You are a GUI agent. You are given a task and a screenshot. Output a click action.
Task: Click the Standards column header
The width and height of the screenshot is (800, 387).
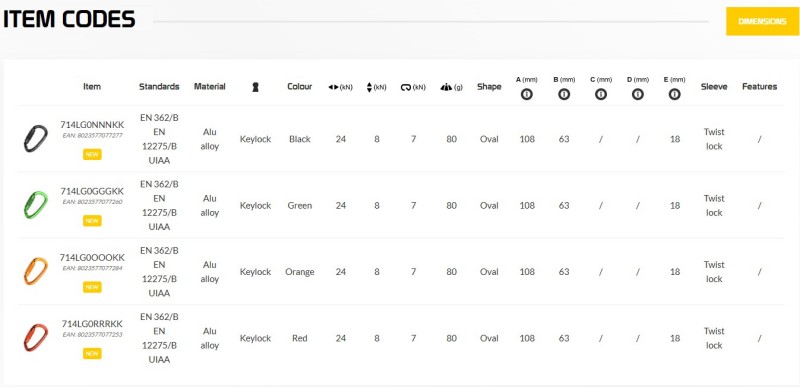click(x=159, y=87)
